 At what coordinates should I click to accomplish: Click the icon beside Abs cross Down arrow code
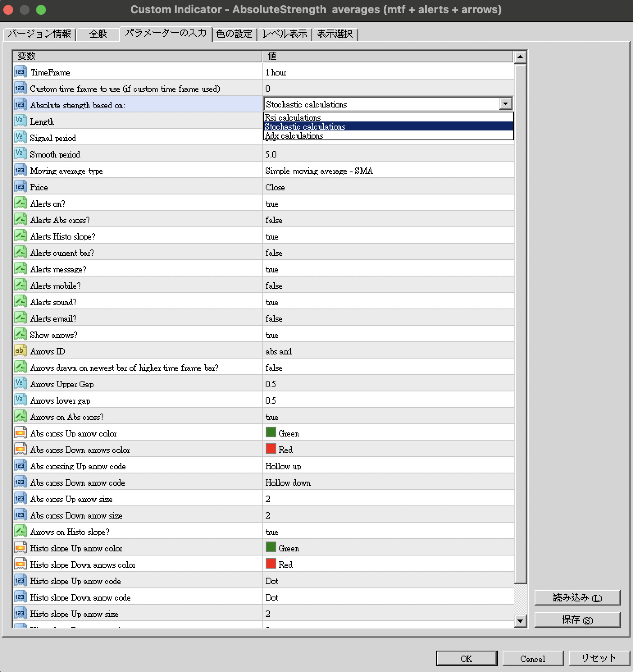pos(20,482)
